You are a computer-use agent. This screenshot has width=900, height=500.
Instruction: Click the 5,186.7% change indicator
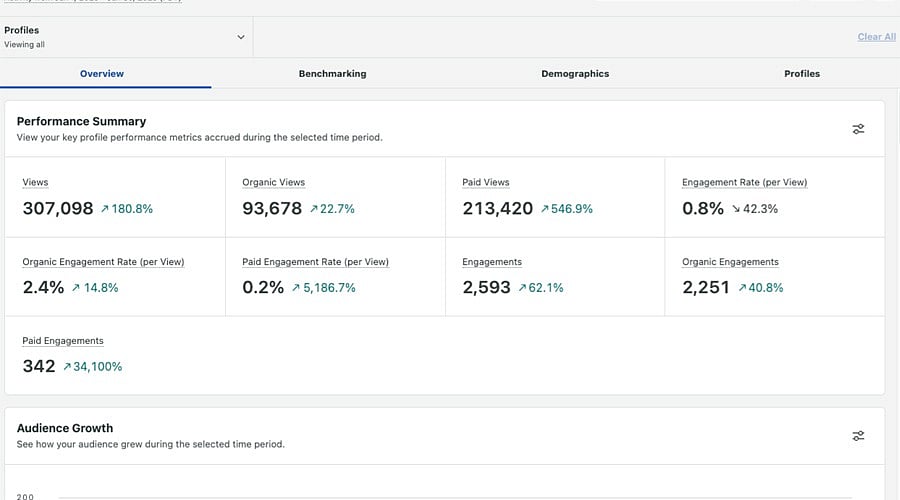click(324, 288)
